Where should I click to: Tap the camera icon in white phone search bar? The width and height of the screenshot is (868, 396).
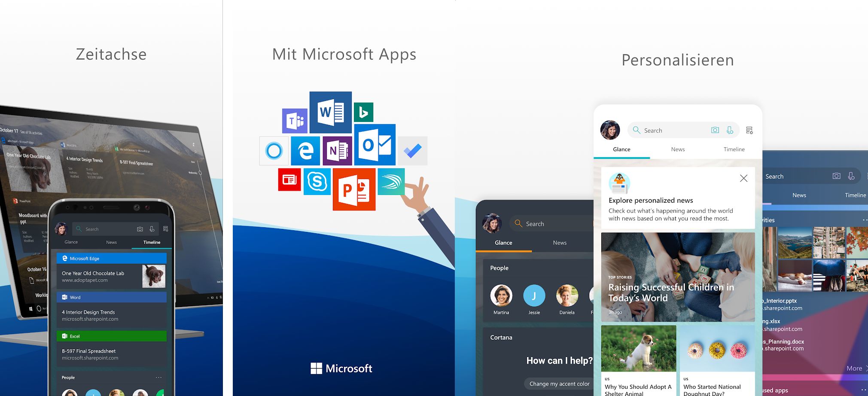click(x=715, y=130)
